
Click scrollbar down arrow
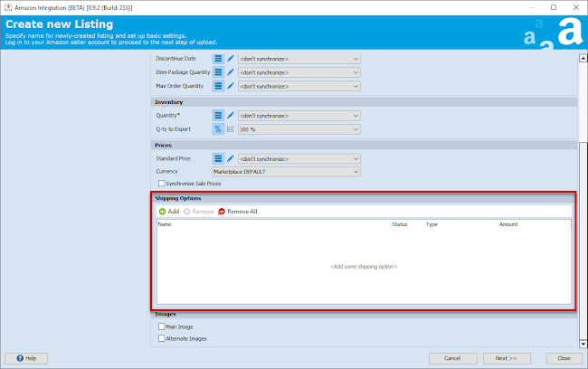pos(583,344)
